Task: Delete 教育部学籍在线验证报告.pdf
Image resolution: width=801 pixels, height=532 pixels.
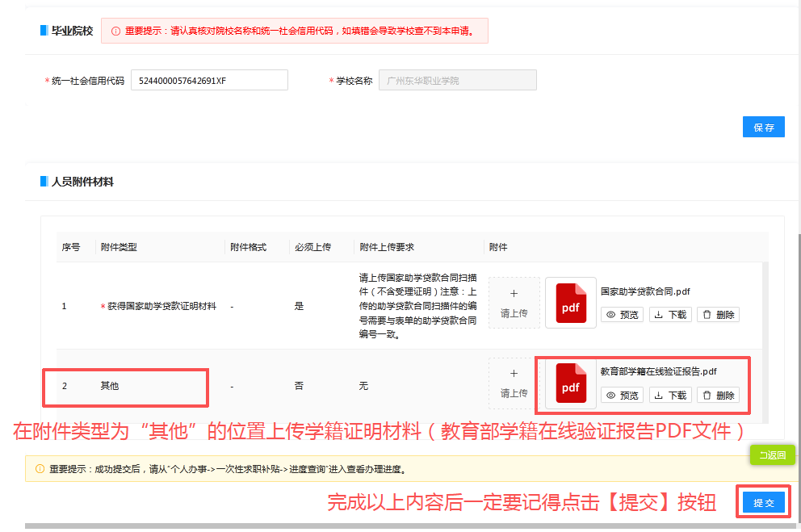Action: tap(719, 396)
